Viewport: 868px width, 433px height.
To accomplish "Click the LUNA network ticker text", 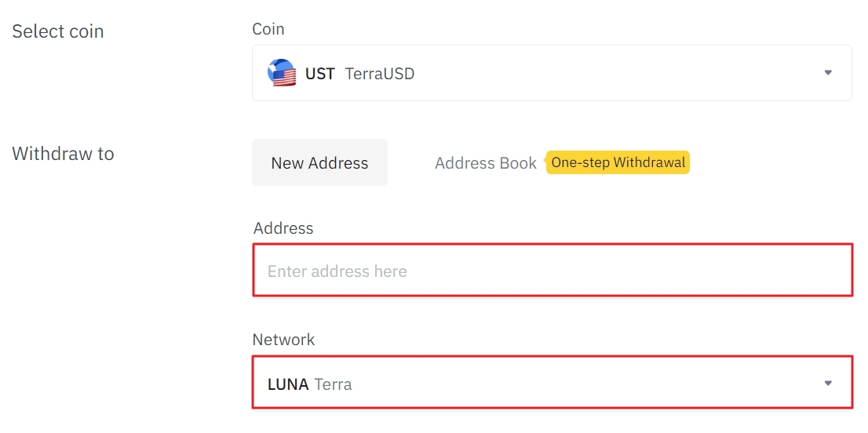I will (x=287, y=384).
